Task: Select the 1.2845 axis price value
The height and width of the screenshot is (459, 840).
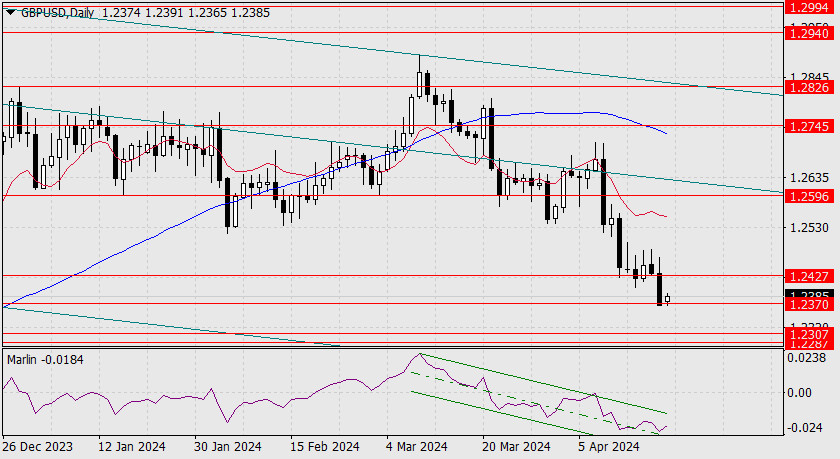Action: pyautogui.click(x=809, y=78)
